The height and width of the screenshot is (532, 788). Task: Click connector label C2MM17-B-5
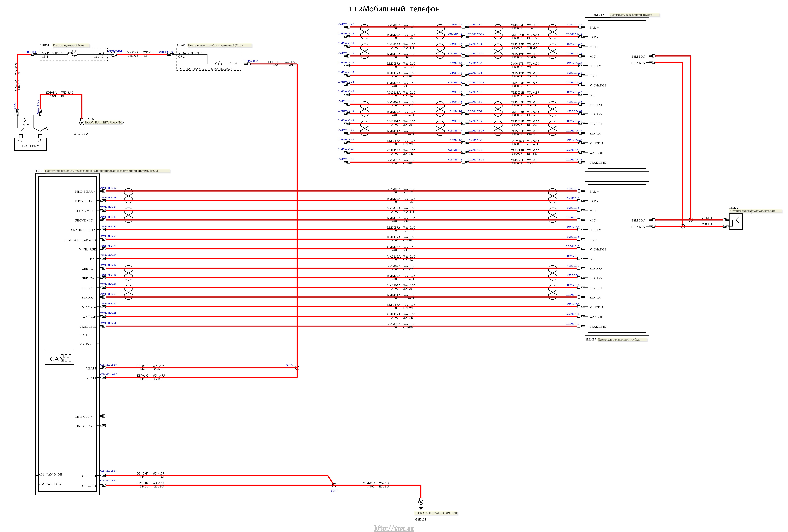pos(475,24)
